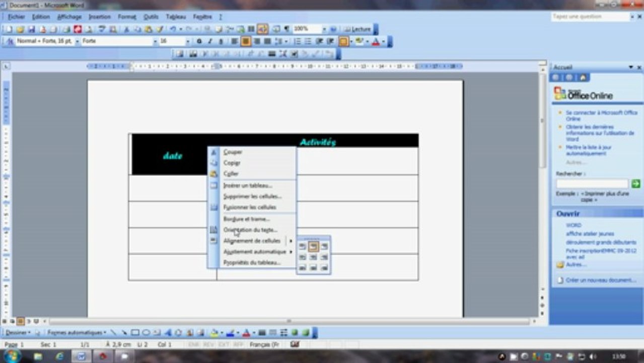The height and width of the screenshot is (363, 644).
Task: Click the Open folder icon in toolbar
Action: coord(20,29)
